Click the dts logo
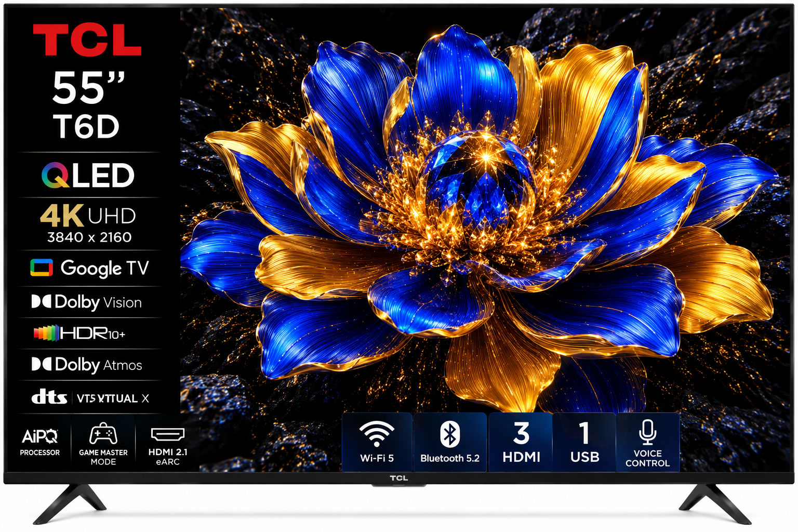Image resolution: width=798 pixels, height=532 pixels. [x=49, y=397]
